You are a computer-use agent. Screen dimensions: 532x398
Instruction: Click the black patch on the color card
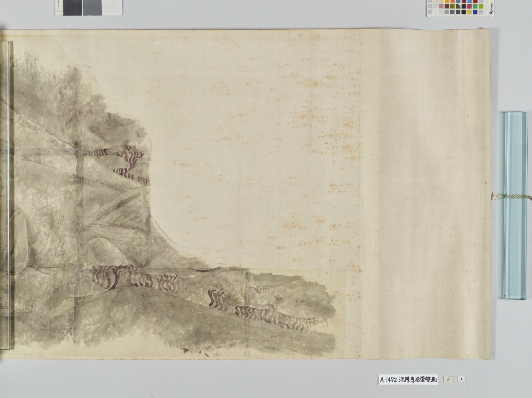pyautogui.click(x=464, y=12)
